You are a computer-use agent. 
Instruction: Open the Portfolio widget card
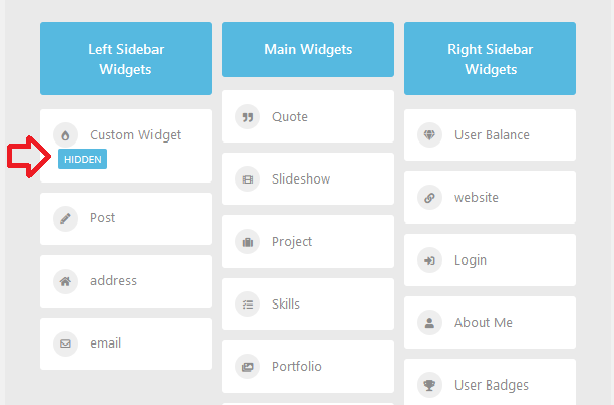[x=308, y=367]
